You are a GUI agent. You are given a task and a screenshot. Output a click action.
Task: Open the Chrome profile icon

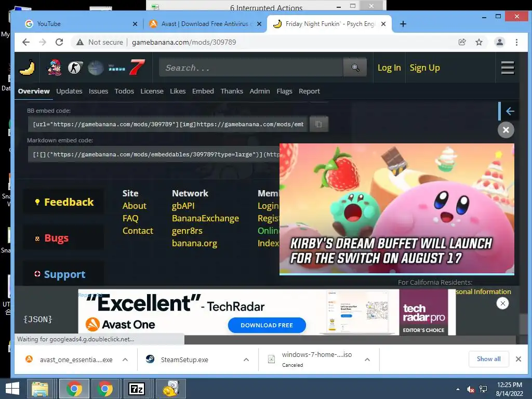coord(499,42)
